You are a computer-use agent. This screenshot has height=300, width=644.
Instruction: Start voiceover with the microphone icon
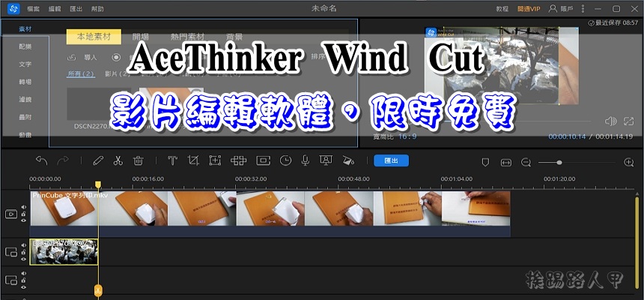click(306, 161)
